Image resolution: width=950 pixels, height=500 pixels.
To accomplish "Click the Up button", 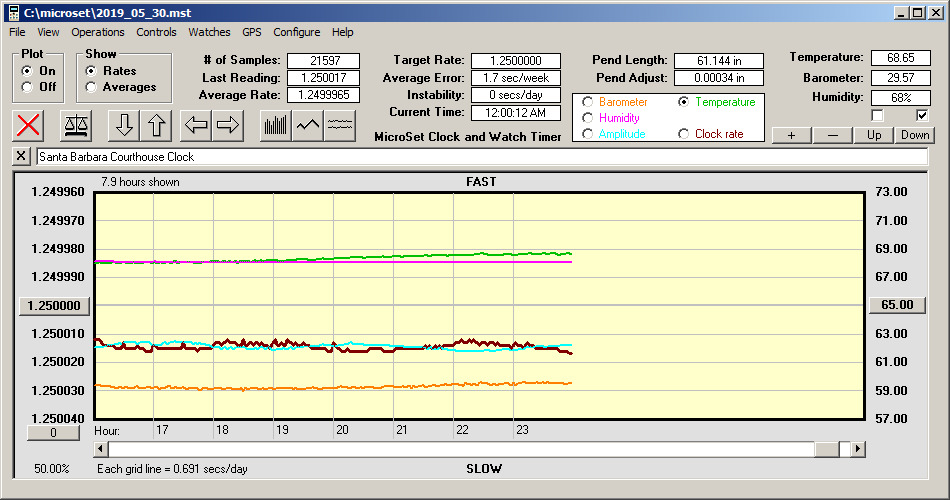I will click(874, 135).
